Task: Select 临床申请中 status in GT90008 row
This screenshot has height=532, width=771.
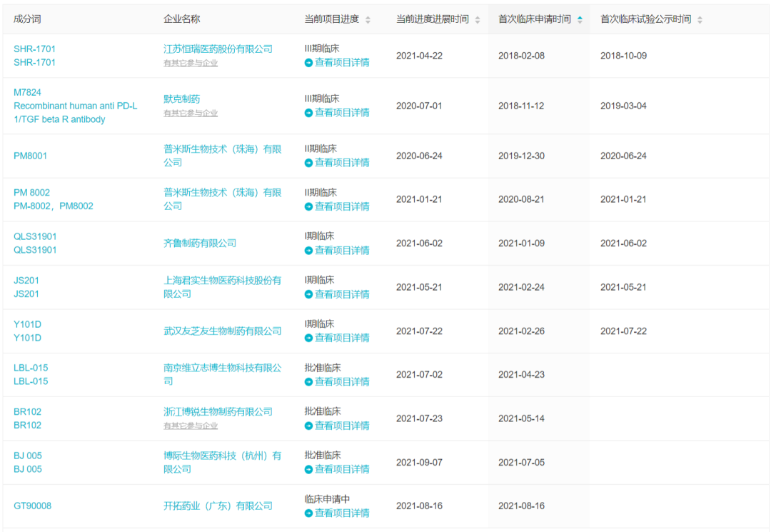Action: coord(327,499)
